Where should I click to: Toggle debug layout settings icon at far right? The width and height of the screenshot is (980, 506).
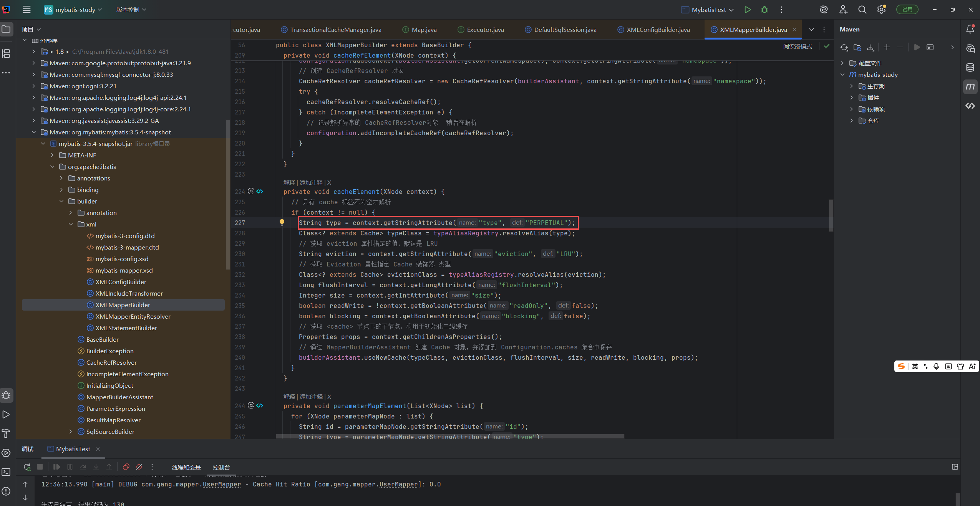click(x=955, y=467)
